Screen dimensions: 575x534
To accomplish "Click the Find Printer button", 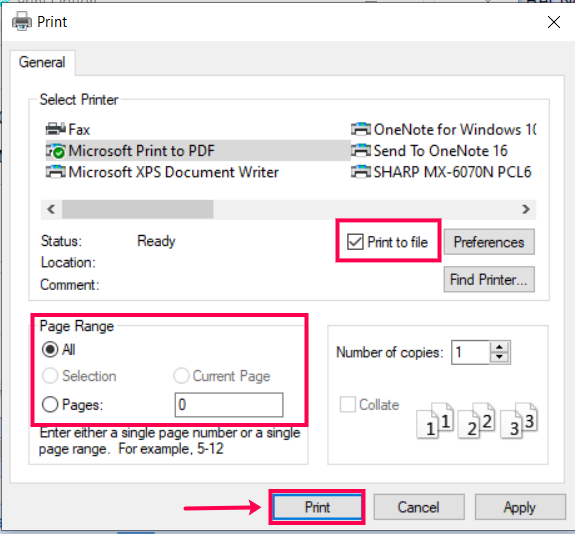I will pos(489,279).
